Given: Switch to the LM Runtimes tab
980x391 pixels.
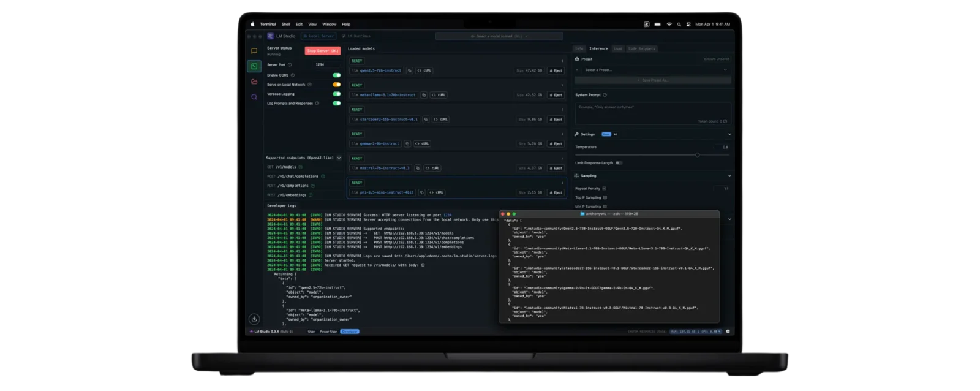Looking at the screenshot, I should point(356,36).
